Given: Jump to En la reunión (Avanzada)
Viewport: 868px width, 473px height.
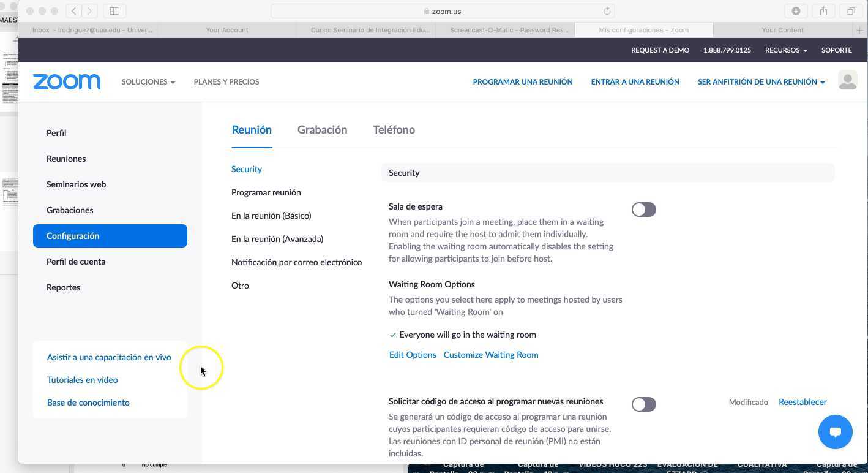Looking at the screenshot, I should pos(277,239).
